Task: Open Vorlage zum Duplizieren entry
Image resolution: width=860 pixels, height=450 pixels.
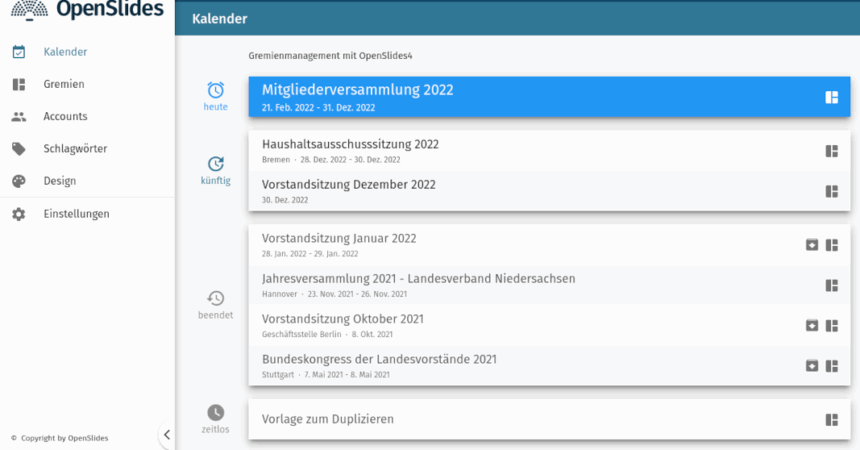Action: 549,419
